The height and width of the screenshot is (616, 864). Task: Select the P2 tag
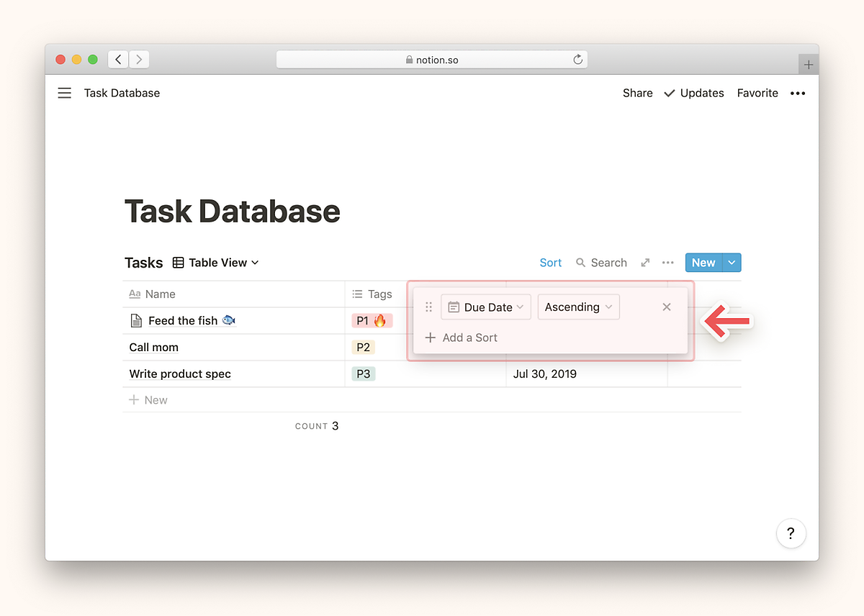point(364,348)
